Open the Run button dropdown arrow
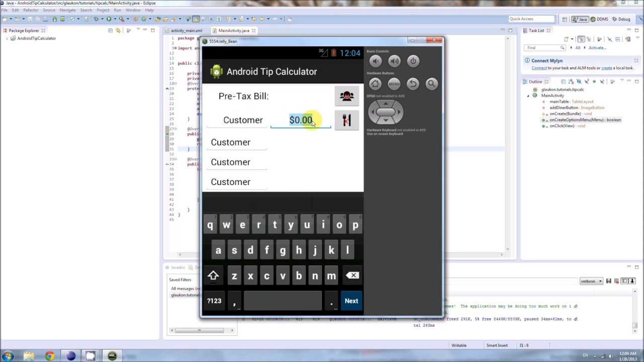 click(114, 19)
